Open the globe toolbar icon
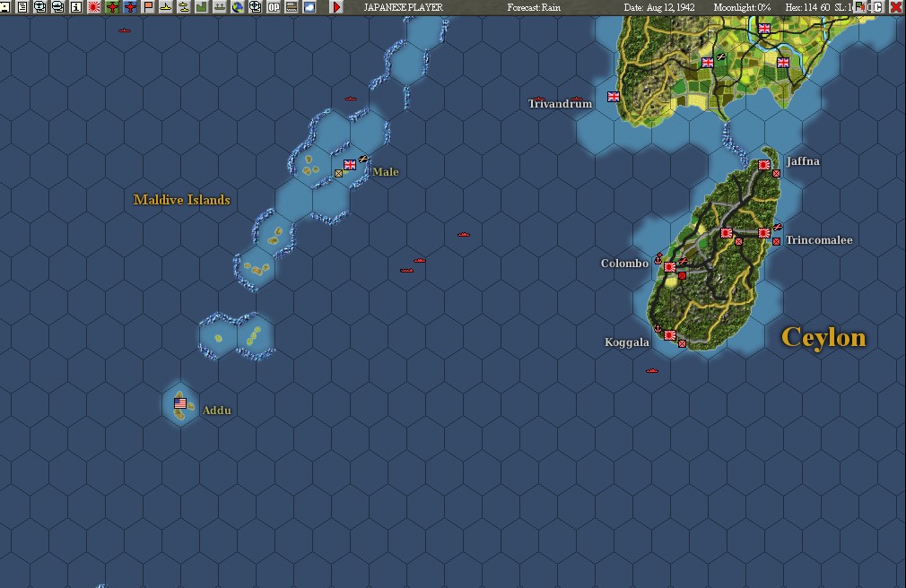 (x=238, y=7)
